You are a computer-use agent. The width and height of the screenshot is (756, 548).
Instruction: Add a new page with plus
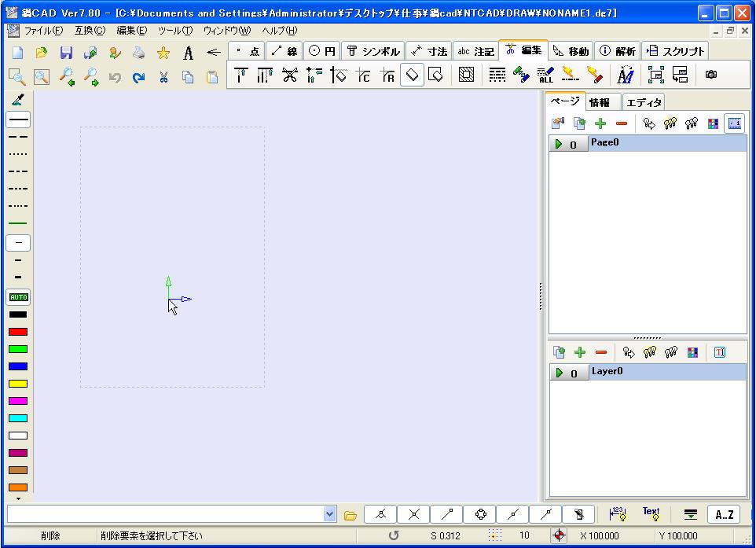point(600,123)
